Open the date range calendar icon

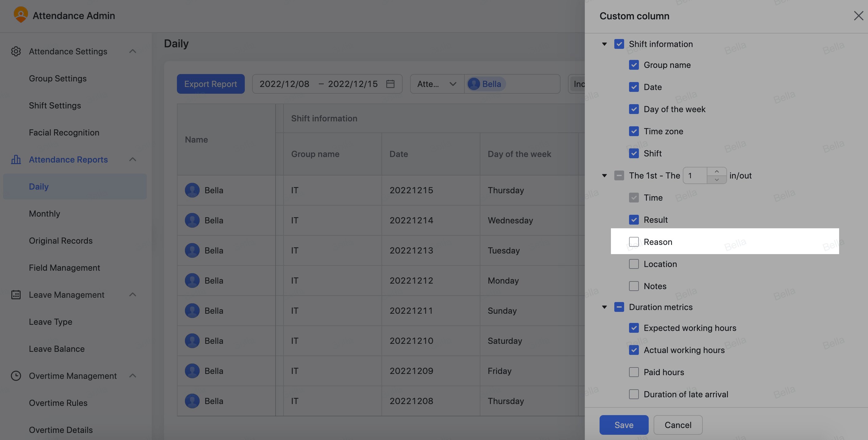[x=390, y=84]
